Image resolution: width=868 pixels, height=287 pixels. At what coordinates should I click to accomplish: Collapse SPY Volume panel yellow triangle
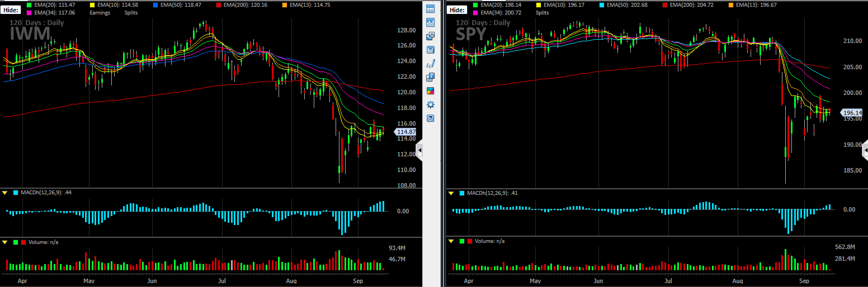452,241
